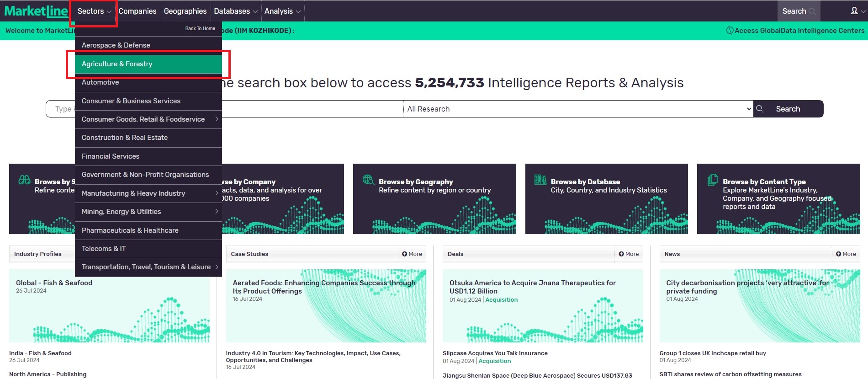Image resolution: width=868 pixels, height=379 pixels.
Task: Expand Mining, Energy & Utilities submenu
Action: [x=217, y=212]
